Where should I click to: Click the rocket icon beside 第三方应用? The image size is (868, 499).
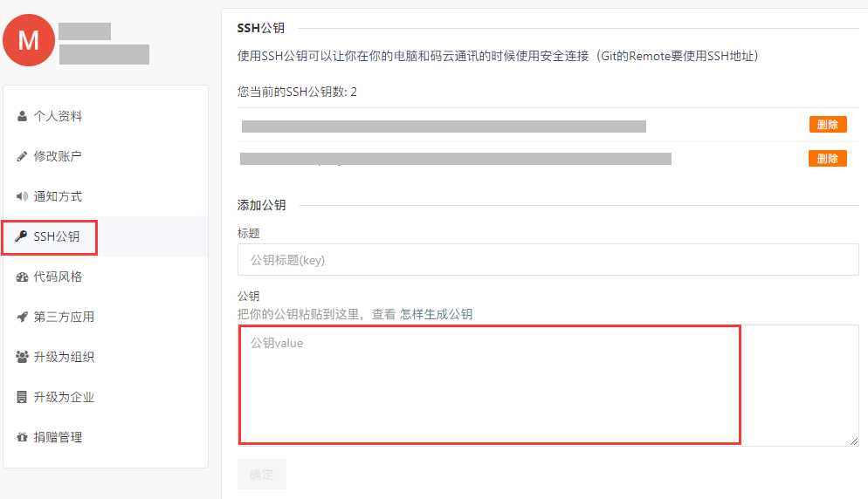22,317
